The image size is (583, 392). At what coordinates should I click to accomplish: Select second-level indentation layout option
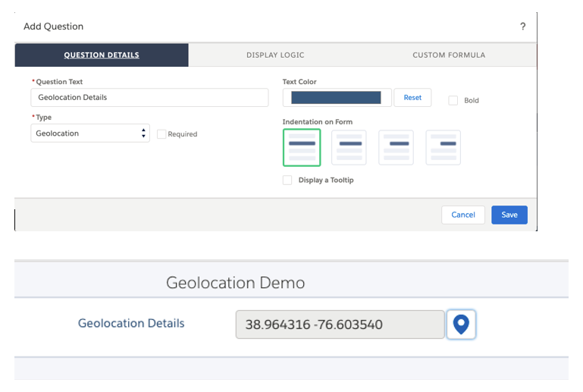(396, 147)
